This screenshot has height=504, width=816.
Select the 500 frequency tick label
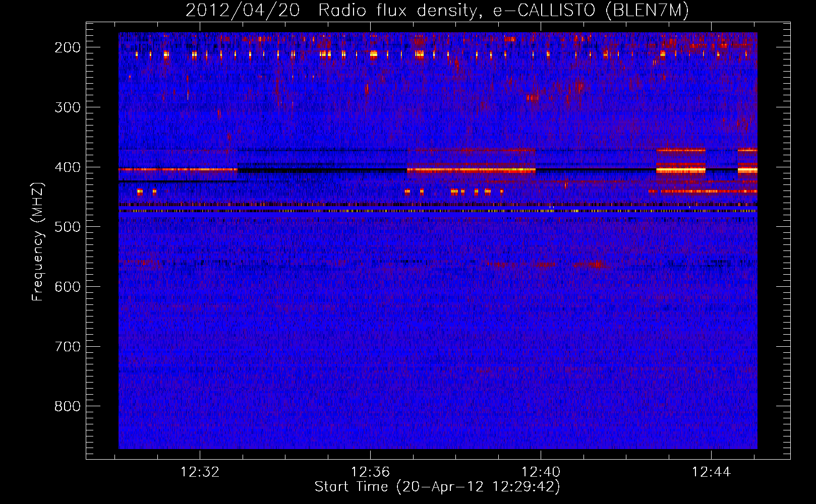68,227
